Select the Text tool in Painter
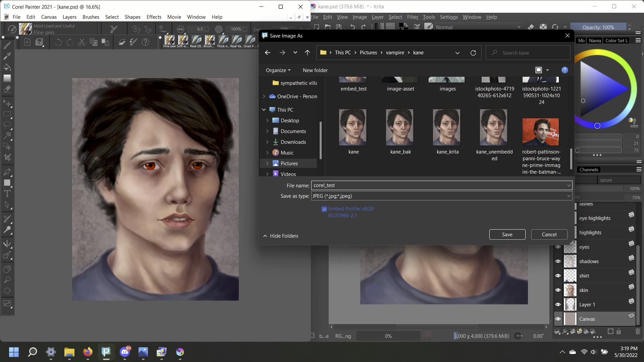Viewport: 644px width, 362px height. click(x=7, y=194)
